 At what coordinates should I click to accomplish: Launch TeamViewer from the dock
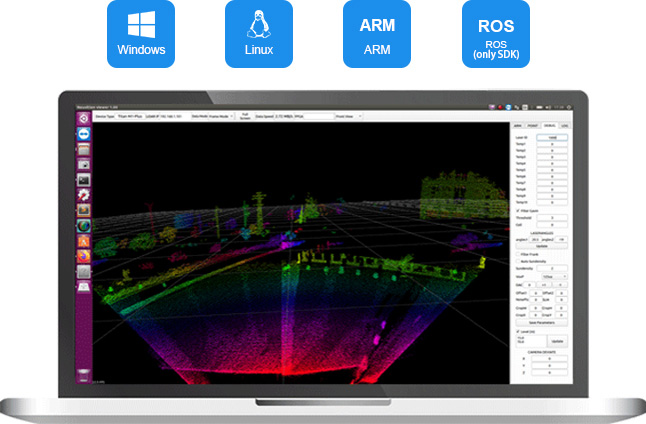(x=84, y=134)
